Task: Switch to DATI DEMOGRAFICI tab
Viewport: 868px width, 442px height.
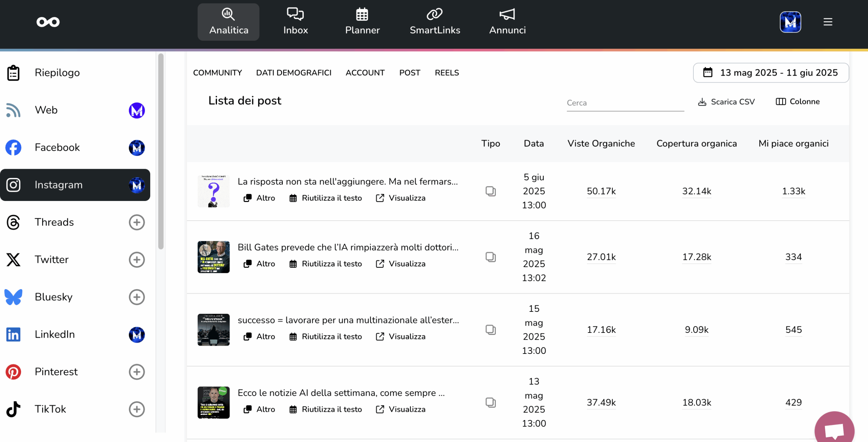Action: [293, 73]
